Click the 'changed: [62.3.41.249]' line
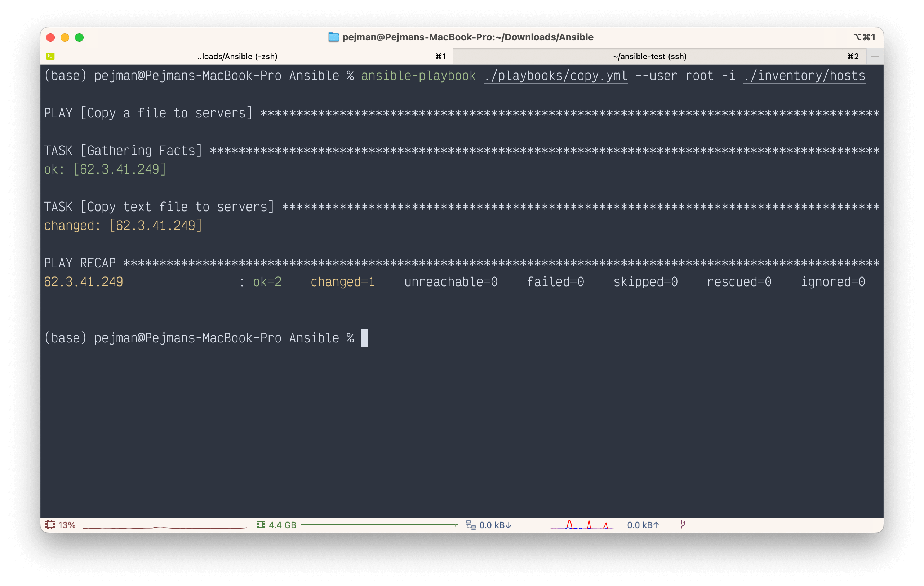The image size is (924, 586). click(123, 226)
